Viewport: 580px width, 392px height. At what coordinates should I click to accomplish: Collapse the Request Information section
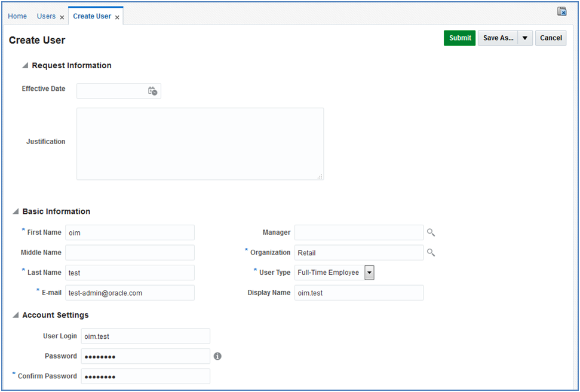(25, 66)
